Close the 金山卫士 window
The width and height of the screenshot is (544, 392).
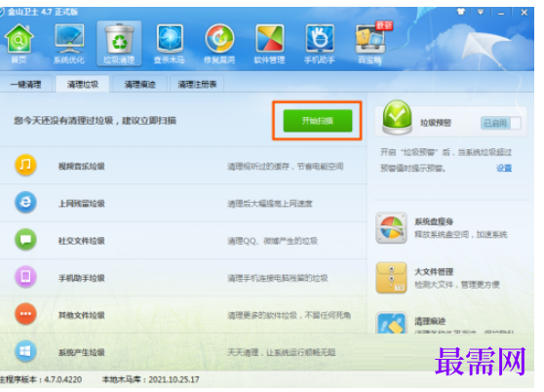[x=525, y=13]
